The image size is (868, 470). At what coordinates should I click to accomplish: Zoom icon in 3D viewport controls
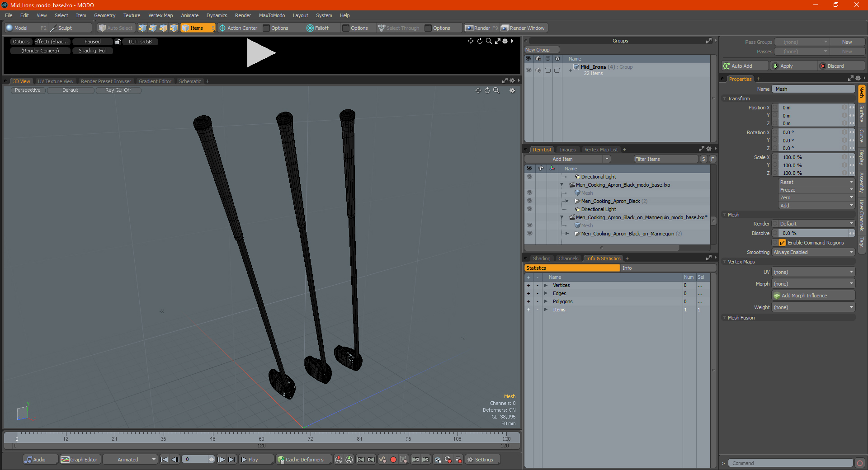(496, 90)
